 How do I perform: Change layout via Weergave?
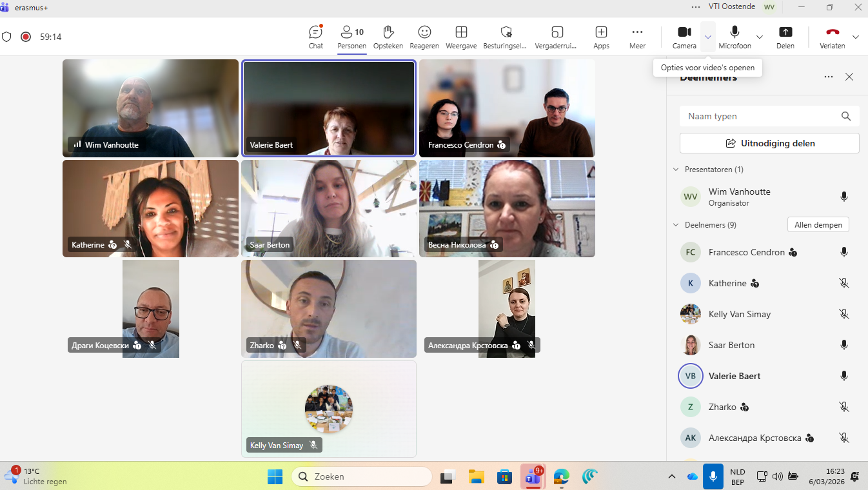pyautogui.click(x=461, y=37)
